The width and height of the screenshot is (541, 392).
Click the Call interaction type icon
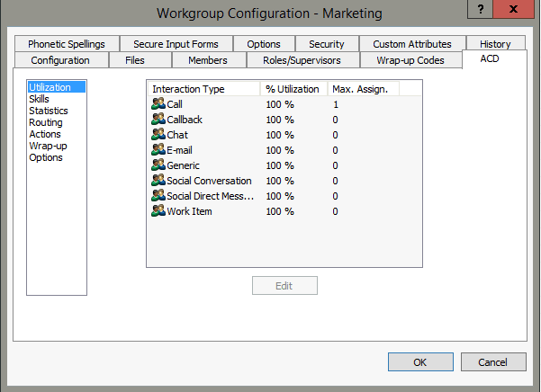tap(158, 105)
